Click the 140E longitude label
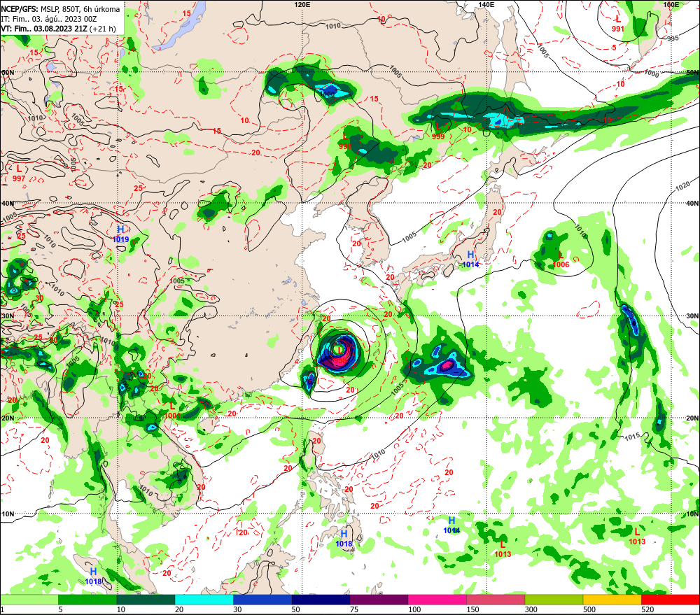Image resolution: width=700 pixels, height=615 pixels. click(x=486, y=4)
